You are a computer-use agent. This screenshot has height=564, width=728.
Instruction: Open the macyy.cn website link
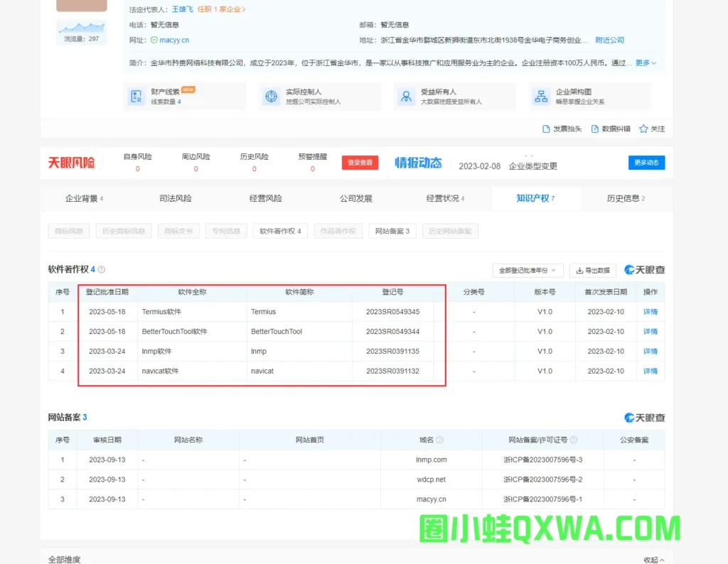pos(174,40)
